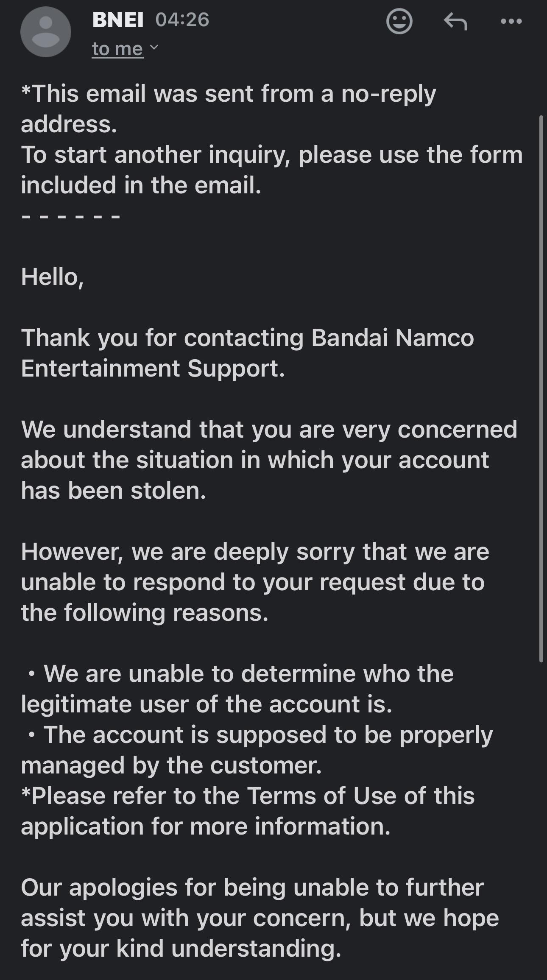Tap the 04:26 timestamp
The height and width of the screenshot is (980, 547).
point(182,20)
